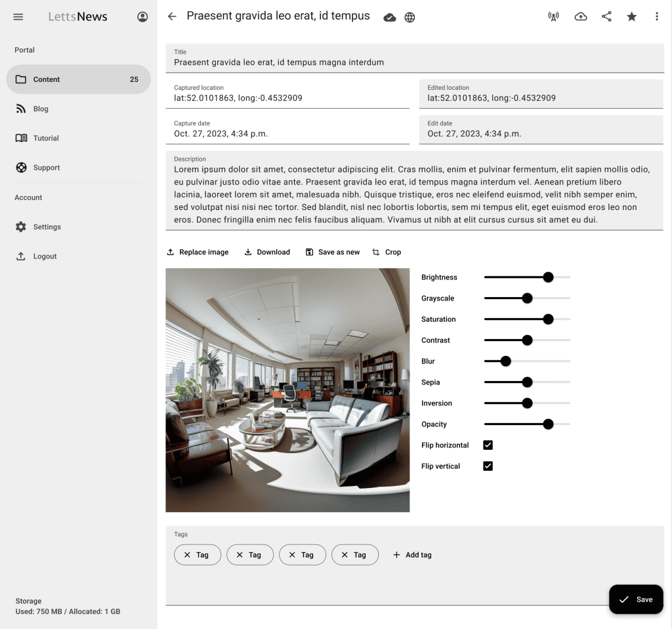Uncheck the Flip horizontal checkbox

click(488, 445)
